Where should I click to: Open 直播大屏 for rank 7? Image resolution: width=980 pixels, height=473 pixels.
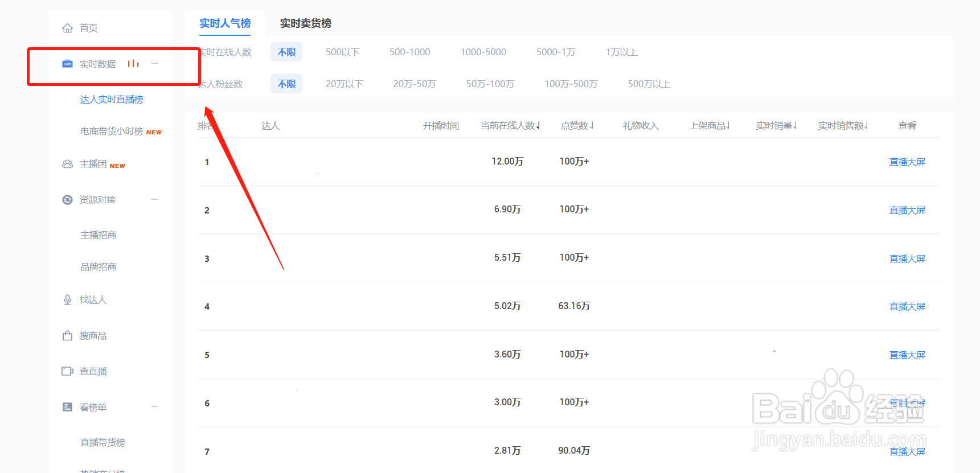click(x=907, y=452)
